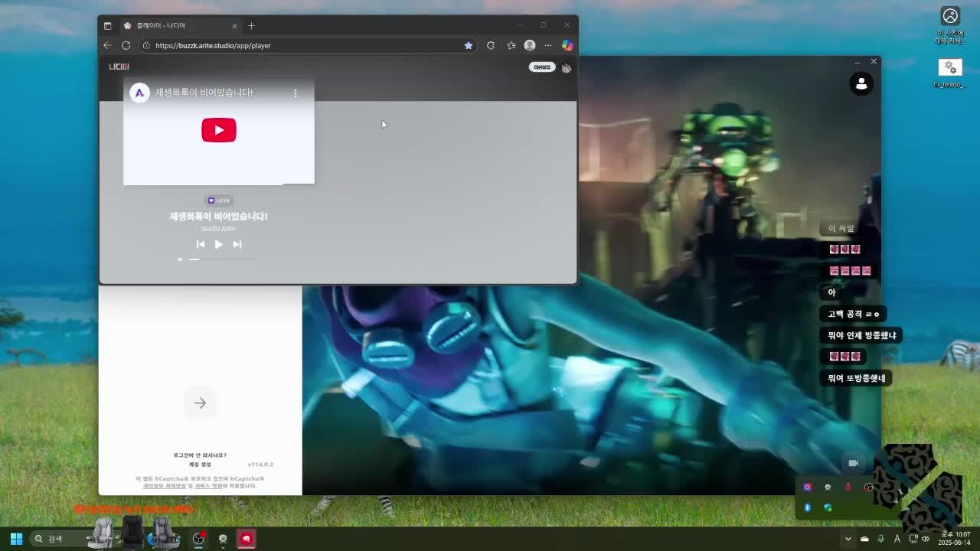Open browser extensions puzzle icon

(491, 45)
